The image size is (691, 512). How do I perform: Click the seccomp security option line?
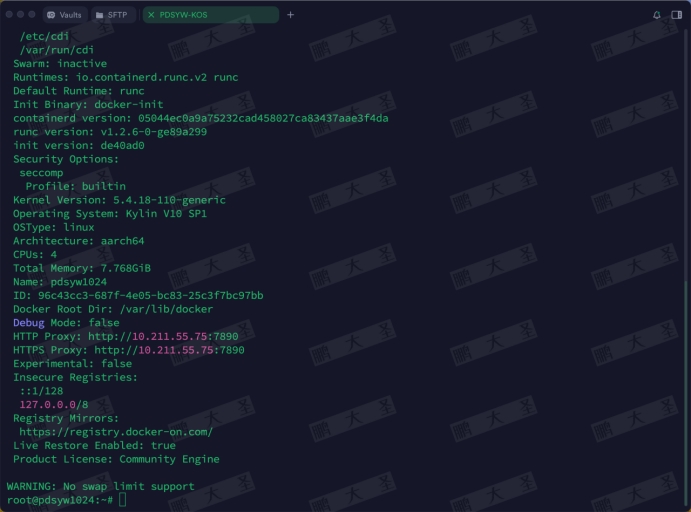tap(41, 173)
